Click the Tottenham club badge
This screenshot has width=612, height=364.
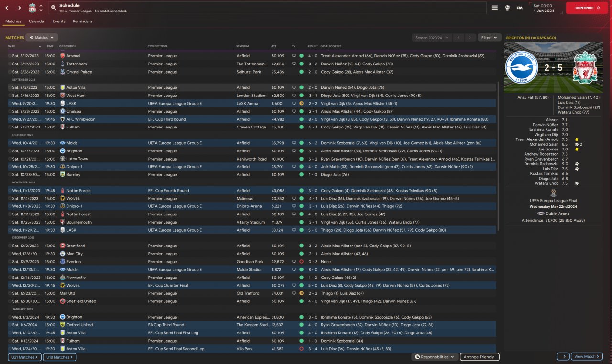pyautogui.click(x=63, y=64)
